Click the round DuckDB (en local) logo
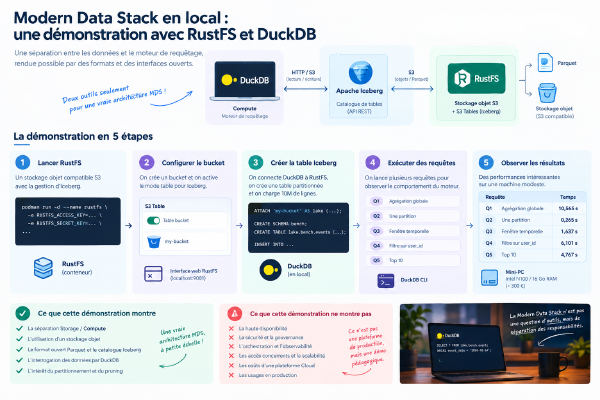 click(x=271, y=270)
